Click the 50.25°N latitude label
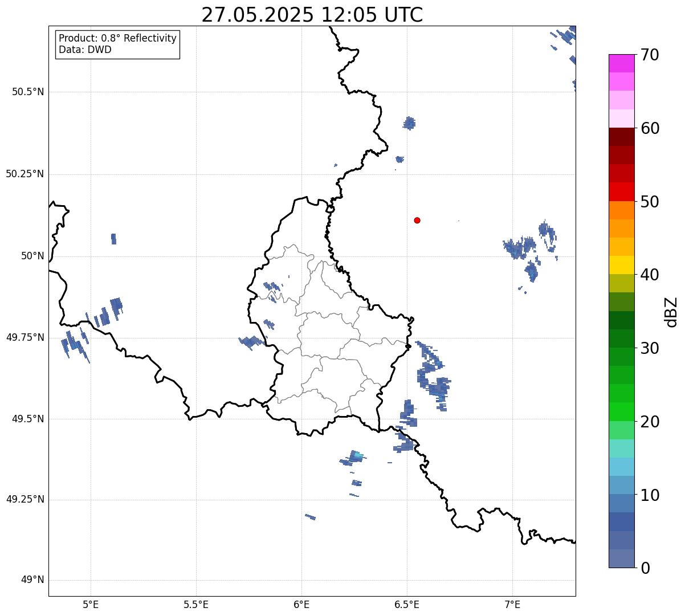The image size is (685, 616). point(25,174)
